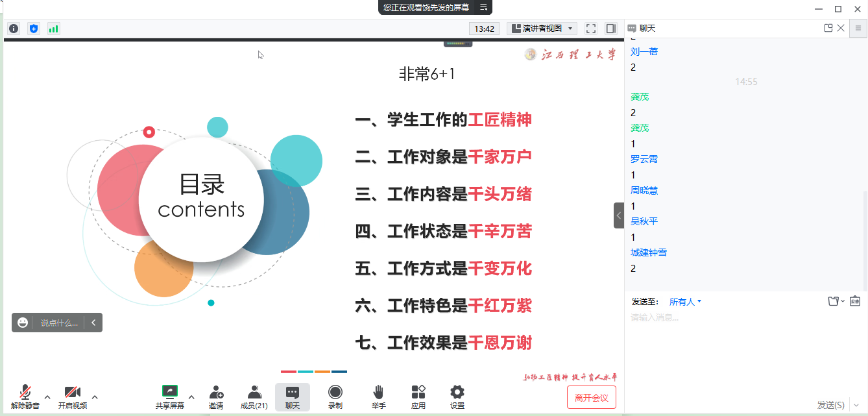The image size is (868, 416).
Task: Maximize the meeting window
Action: 838,8
